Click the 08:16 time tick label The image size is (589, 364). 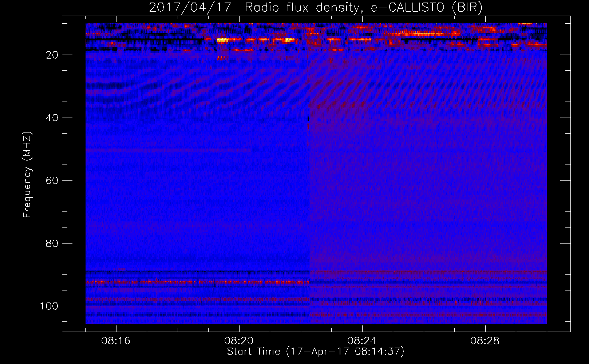[x=116, y=341]
